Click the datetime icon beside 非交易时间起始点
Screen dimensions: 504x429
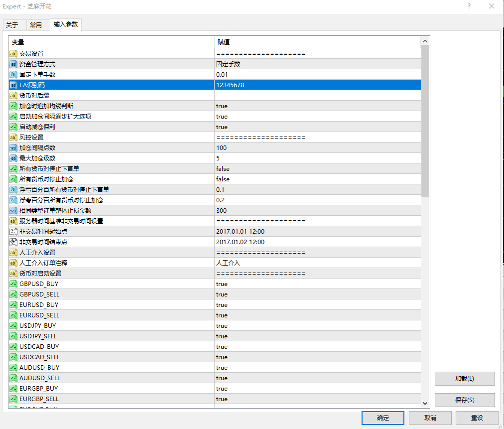(x=13, y=232)
